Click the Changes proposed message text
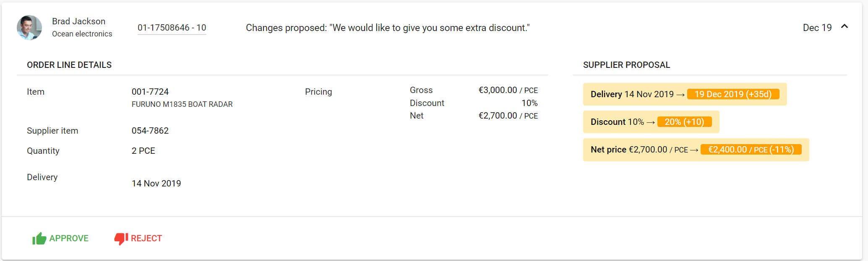The width and height of the screenshot is (868, 261). (388, 28)
